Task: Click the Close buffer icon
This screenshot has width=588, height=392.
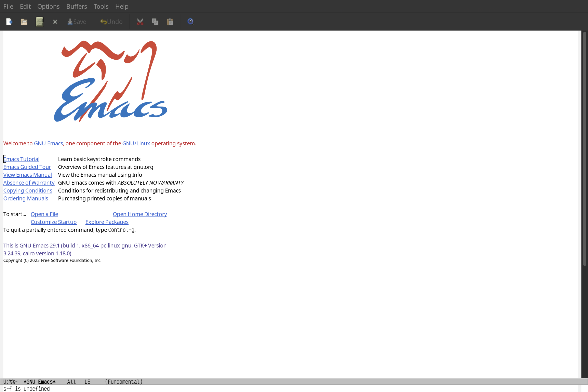Action: click(55, 21)
